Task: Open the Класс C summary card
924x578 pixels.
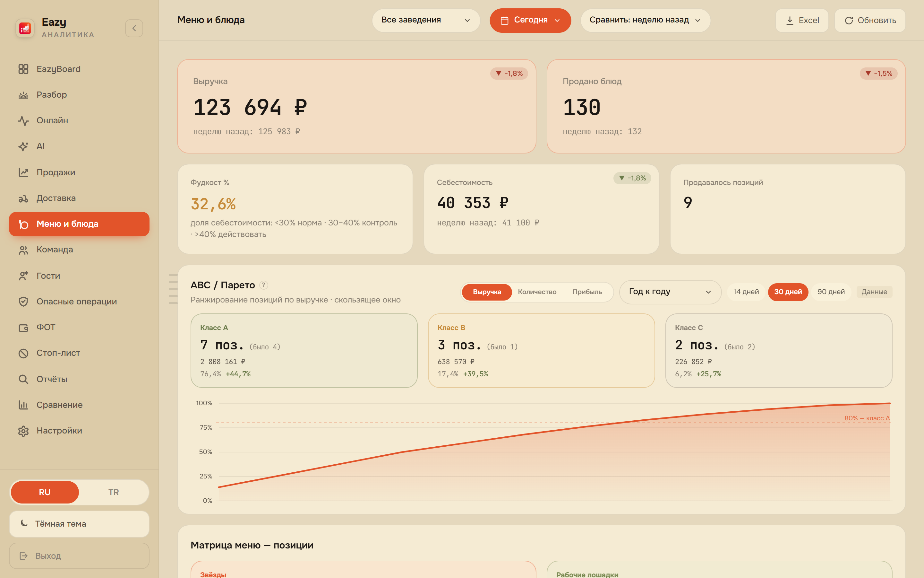Action: click(779, 351)
